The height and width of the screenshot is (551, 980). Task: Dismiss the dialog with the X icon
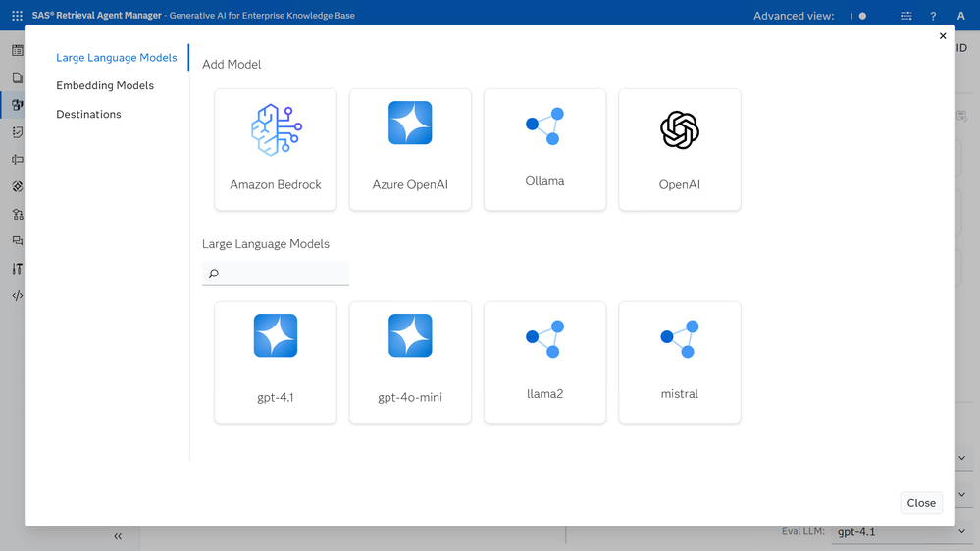tap(943, 36)
